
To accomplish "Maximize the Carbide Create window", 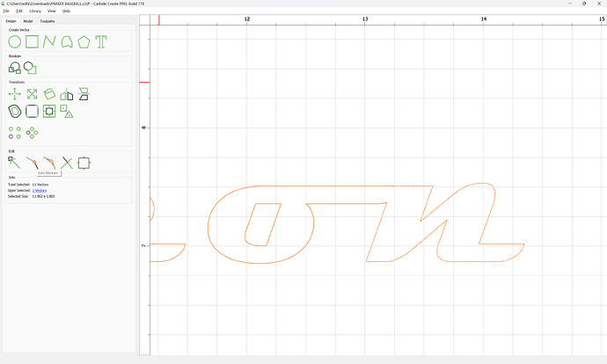I will (584, 4).
